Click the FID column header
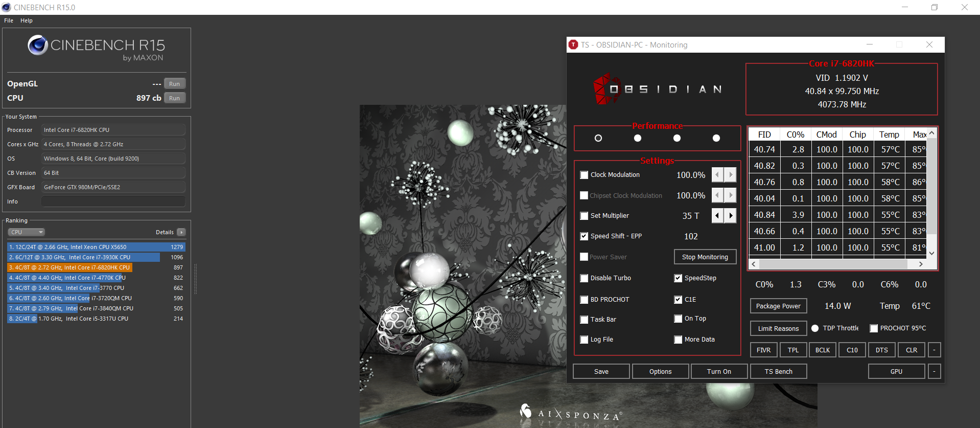Viewport: 980px width, 428px height. pos(764,134)
